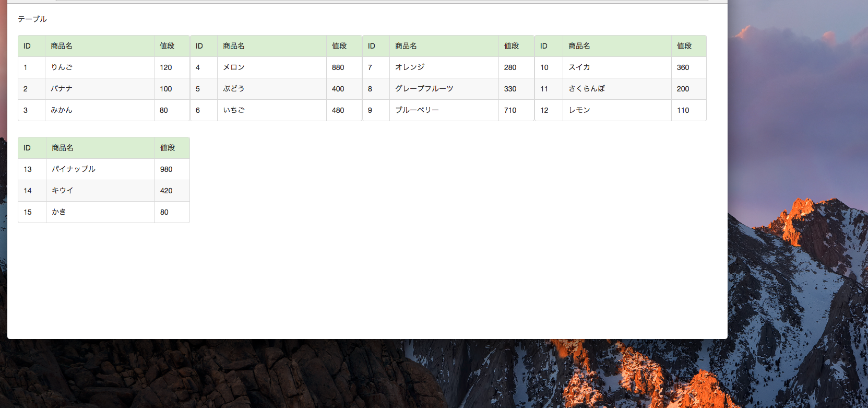This screenshot has width=868, height=408.
Task: Click ID cell 13 in the パイナップル row
Action: [x=32, y=169]
